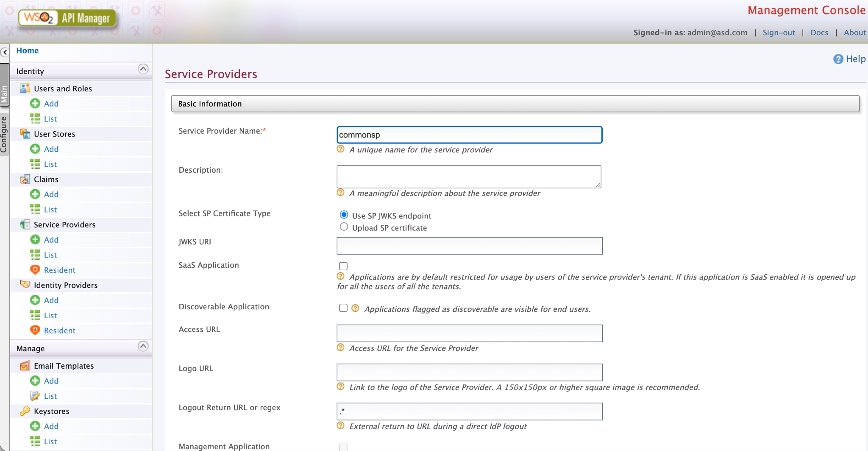The height and width of the screenshot is (451, 868).
Task: Collapse the Basic Information section header
Action: (x=515, y=104)
